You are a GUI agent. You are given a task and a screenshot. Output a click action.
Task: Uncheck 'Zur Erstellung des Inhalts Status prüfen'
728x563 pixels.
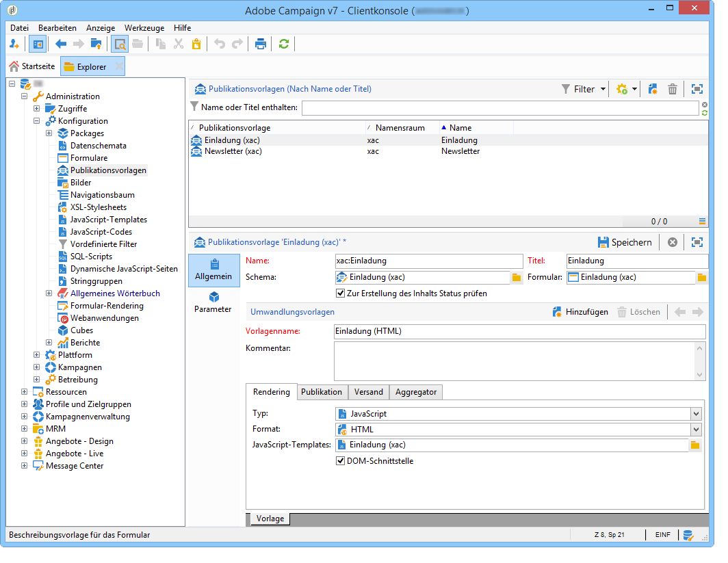point(340,293)
